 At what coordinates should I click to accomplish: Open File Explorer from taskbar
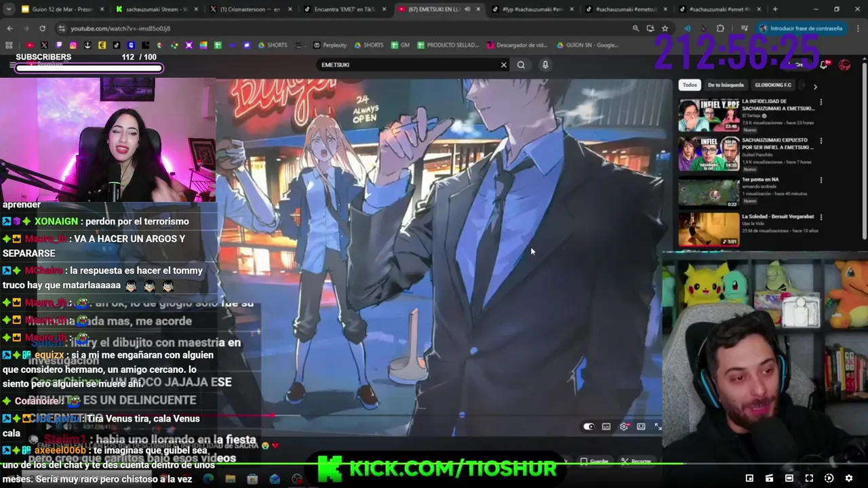click(231, 479)
